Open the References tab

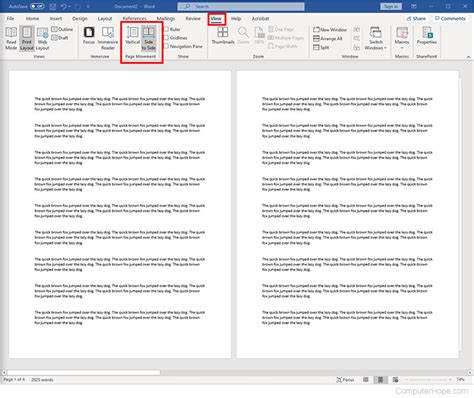135,19
